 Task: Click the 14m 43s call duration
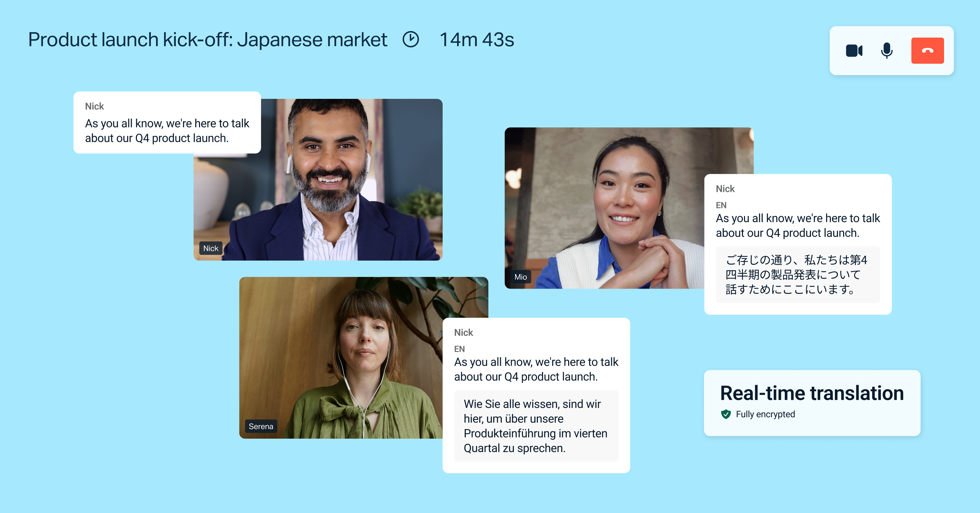(x=476, y=39)
